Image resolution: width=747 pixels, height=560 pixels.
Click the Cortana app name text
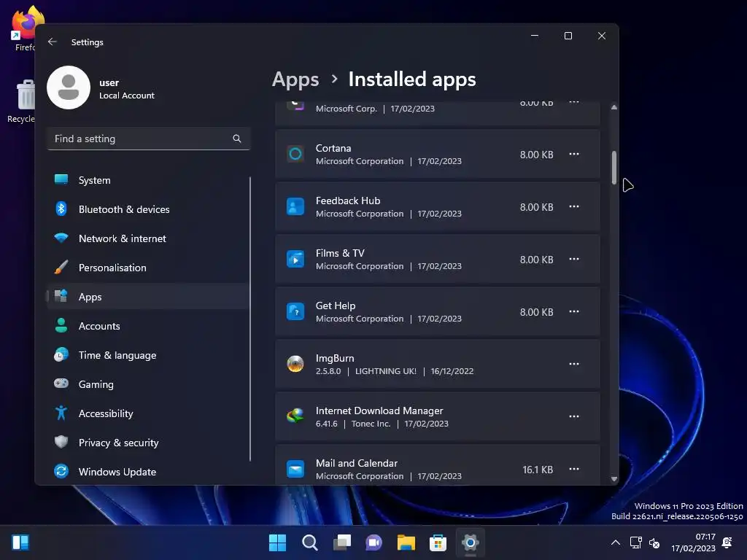click(x=333, y=148)
